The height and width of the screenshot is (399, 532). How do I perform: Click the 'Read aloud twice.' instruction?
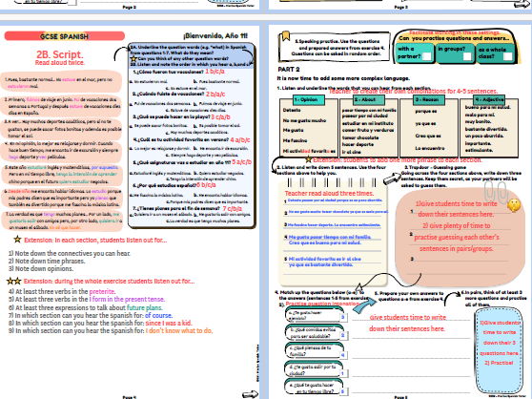click(x=60, y=63)
